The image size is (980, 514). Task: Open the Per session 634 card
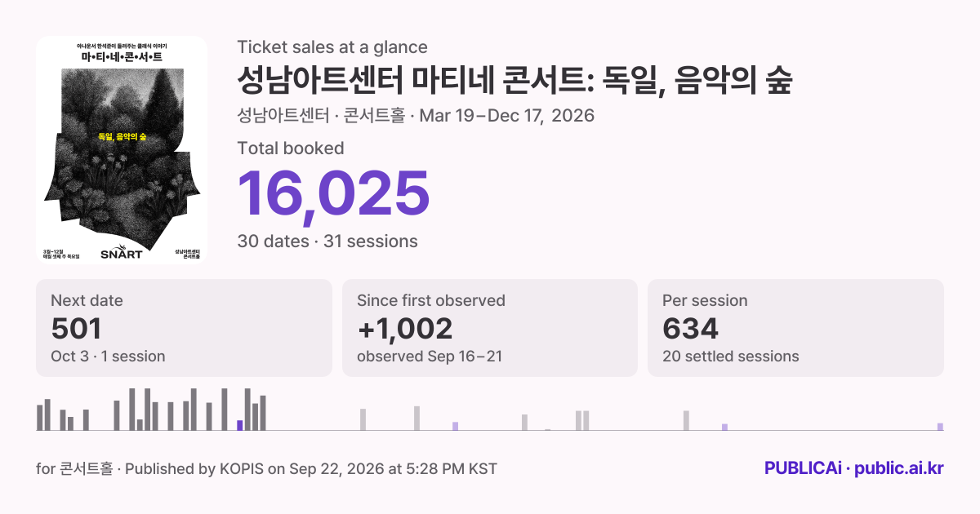[795, 328]
